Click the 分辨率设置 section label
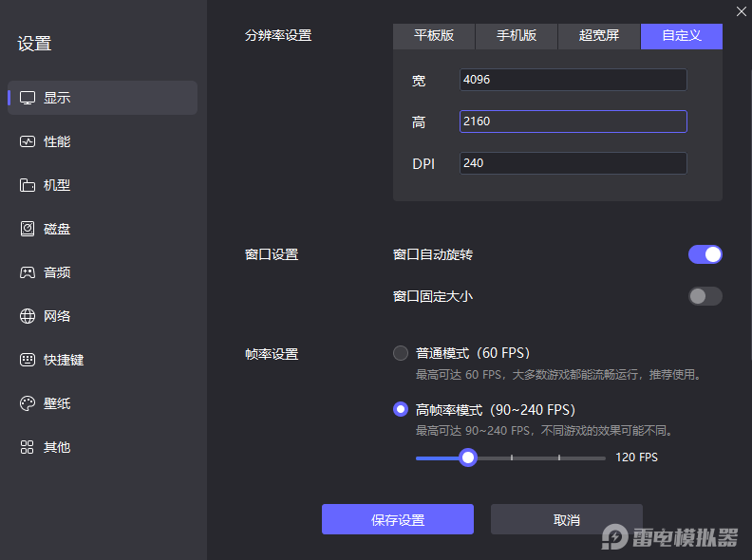Screen dimensions: 752x560 point(278,35)
